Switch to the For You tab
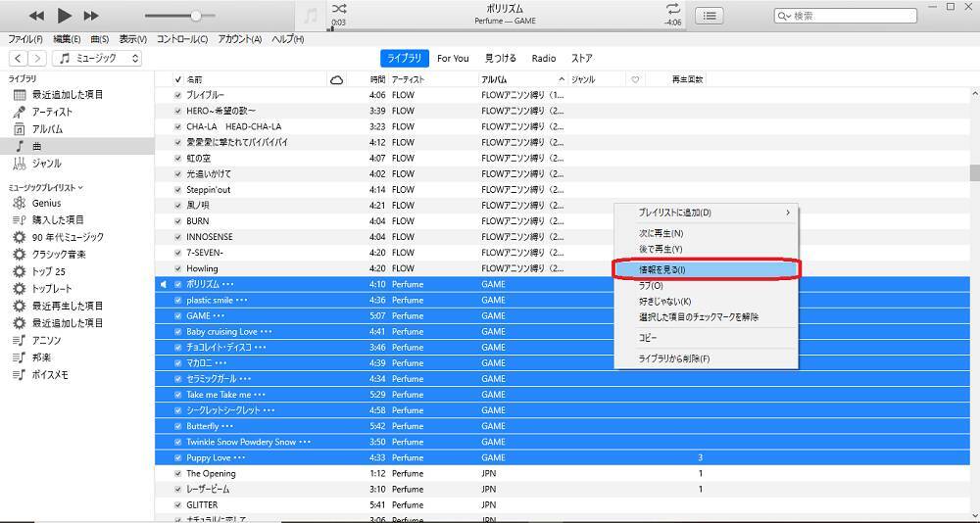980x523 pixels. pyautogui.click(x=453, y=59)
